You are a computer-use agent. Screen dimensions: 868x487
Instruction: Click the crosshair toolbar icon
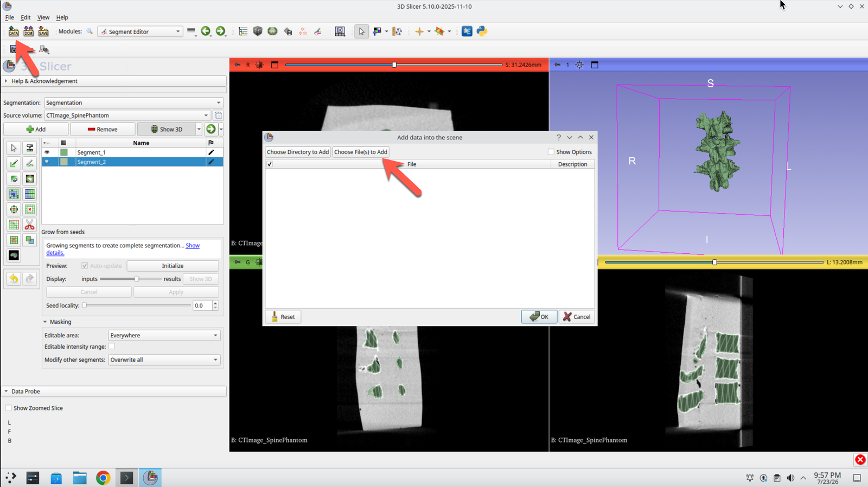coord(419,31)
